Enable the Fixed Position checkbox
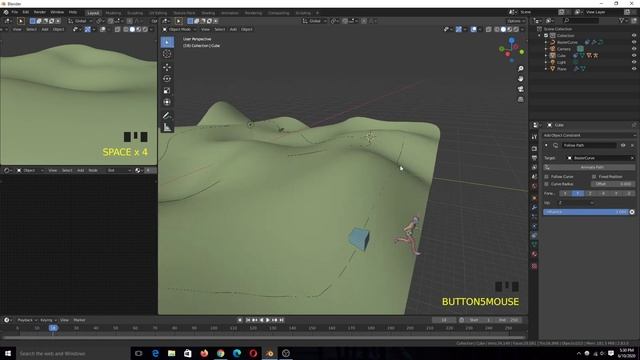Screen dimensions: 640x360 594,177
